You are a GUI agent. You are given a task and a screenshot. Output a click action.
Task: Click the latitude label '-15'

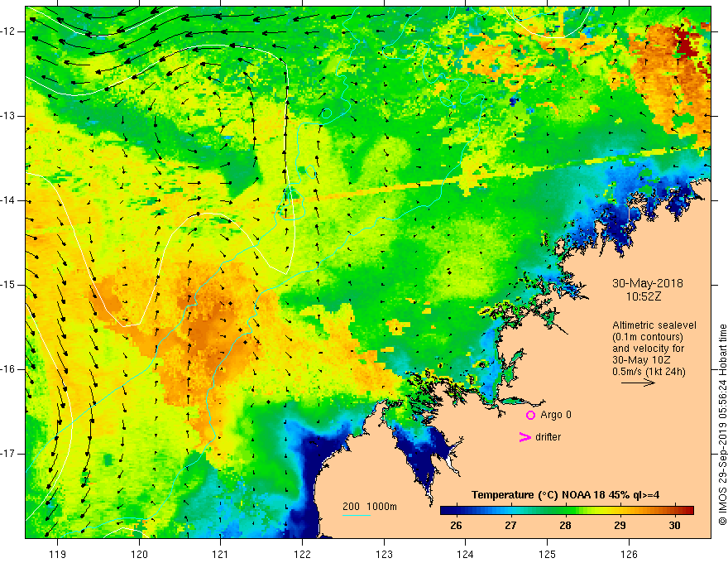tap(8, 285)
